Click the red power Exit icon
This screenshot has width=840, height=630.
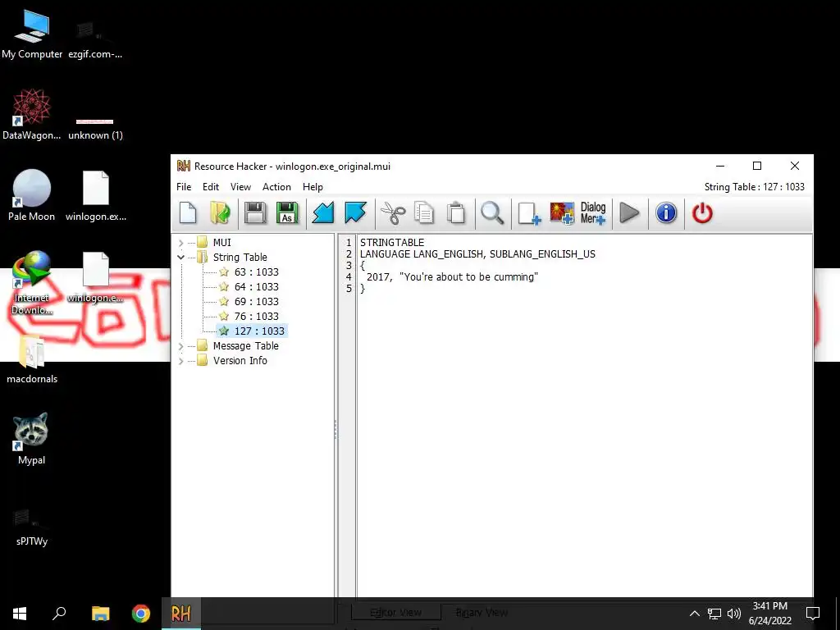(x=702, y=212)
